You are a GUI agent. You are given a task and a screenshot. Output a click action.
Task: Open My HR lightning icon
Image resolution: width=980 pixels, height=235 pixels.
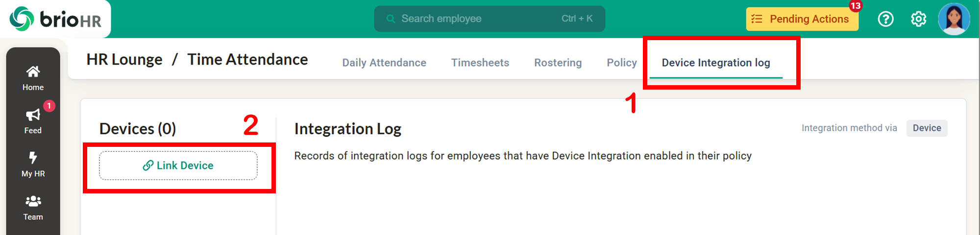[33, 158]
